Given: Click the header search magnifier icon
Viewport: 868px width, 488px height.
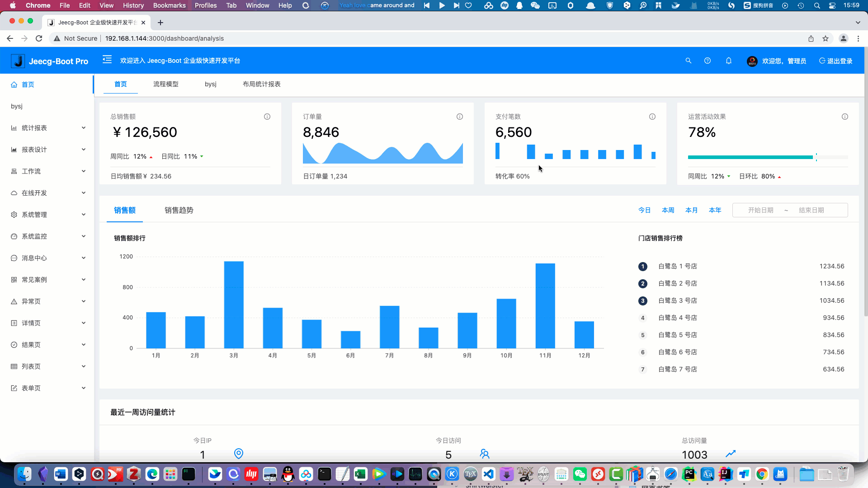Looking at the screenshot, I should pyautogui.click(x=688, y=61).
